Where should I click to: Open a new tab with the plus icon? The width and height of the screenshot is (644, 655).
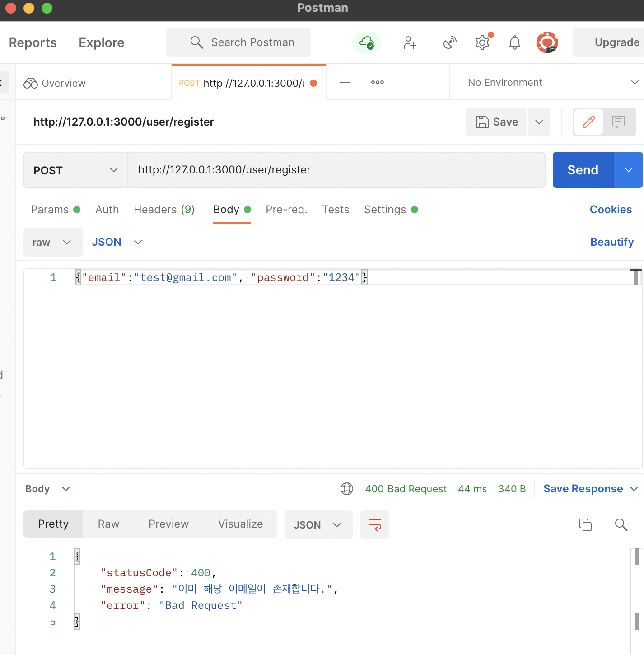click(x=345, y=82)
